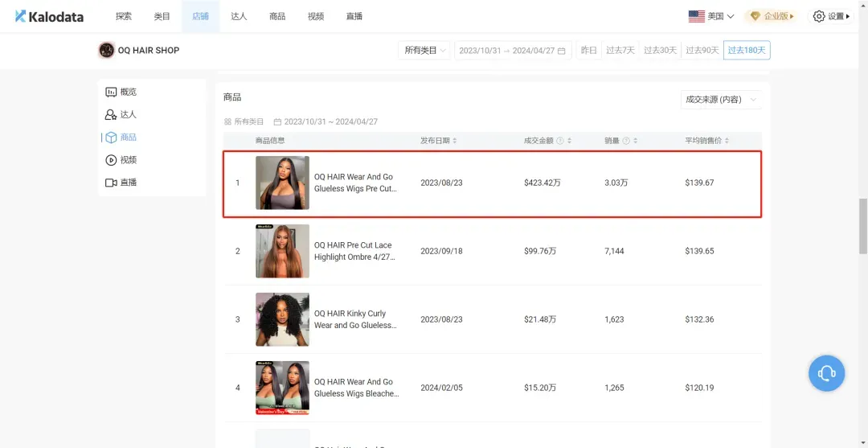Open the blue customer support headset icon
The height and width of the screenshot is (448, 868).
tap(826, 373)
